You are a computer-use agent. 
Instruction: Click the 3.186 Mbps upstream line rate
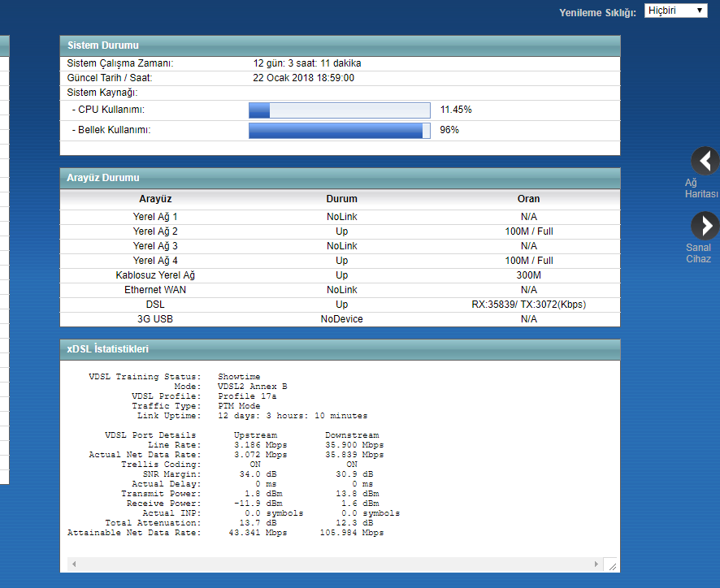260,445
